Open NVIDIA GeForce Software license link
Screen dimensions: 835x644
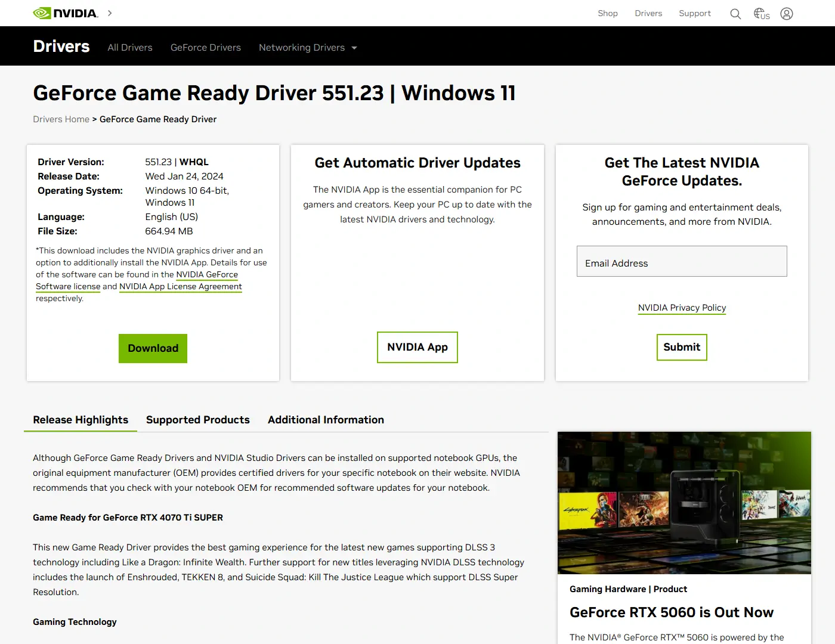click(x=137, y=280)
